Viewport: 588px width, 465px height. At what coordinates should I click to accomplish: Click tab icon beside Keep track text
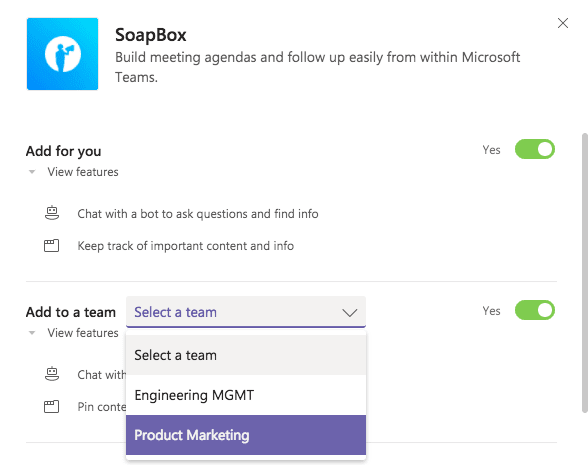pos(52,246)
